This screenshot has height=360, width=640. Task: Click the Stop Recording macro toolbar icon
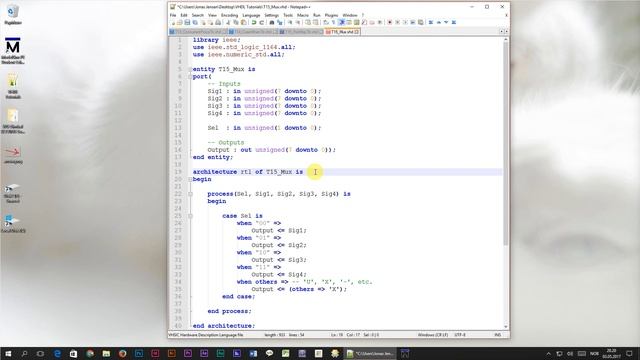tap(398, 22)
